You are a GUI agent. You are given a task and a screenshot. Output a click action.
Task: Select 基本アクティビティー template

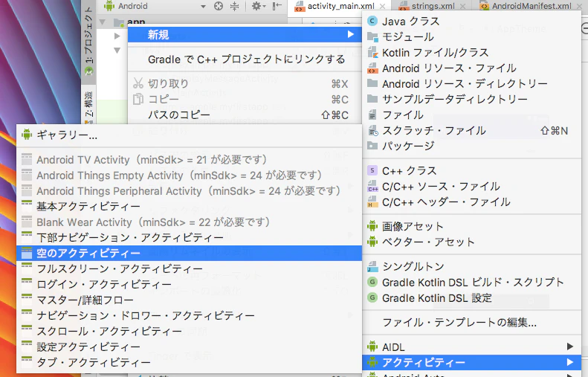(x=189, y=207)
